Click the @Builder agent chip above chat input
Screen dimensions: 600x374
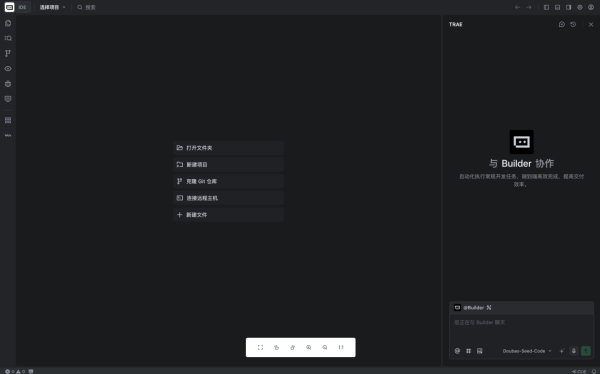pos(473,307)
